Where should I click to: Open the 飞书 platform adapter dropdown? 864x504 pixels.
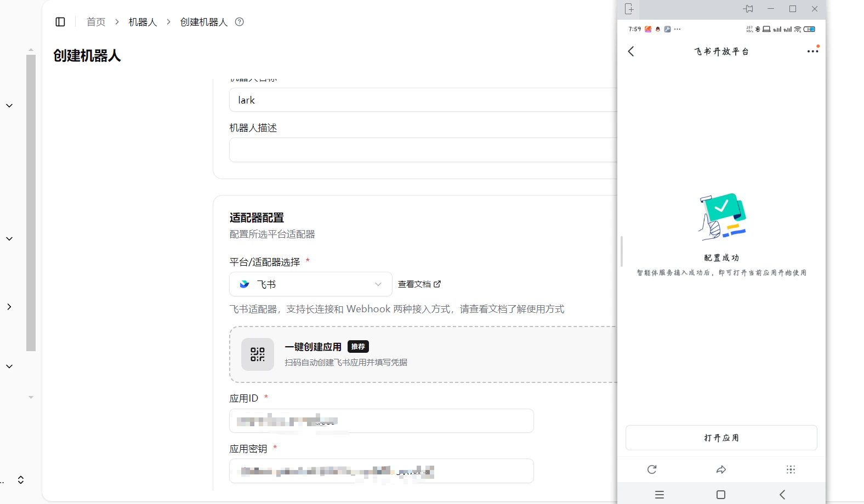click(311, 284)
